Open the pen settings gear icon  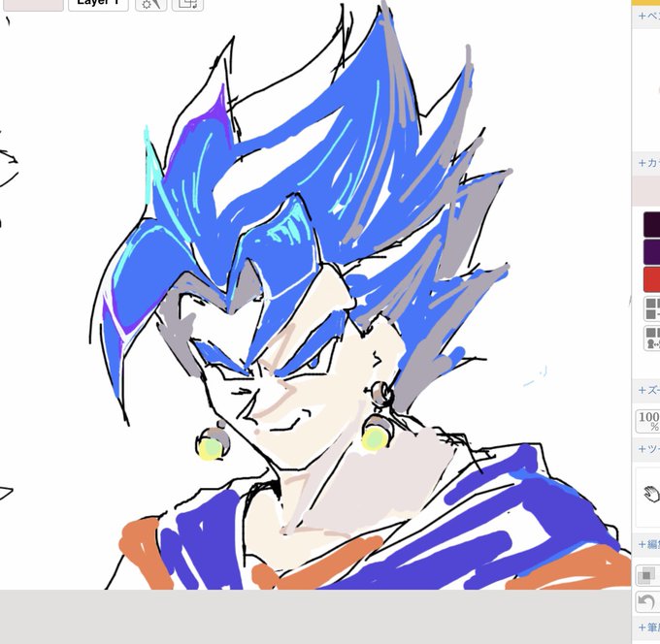[151, 4]
